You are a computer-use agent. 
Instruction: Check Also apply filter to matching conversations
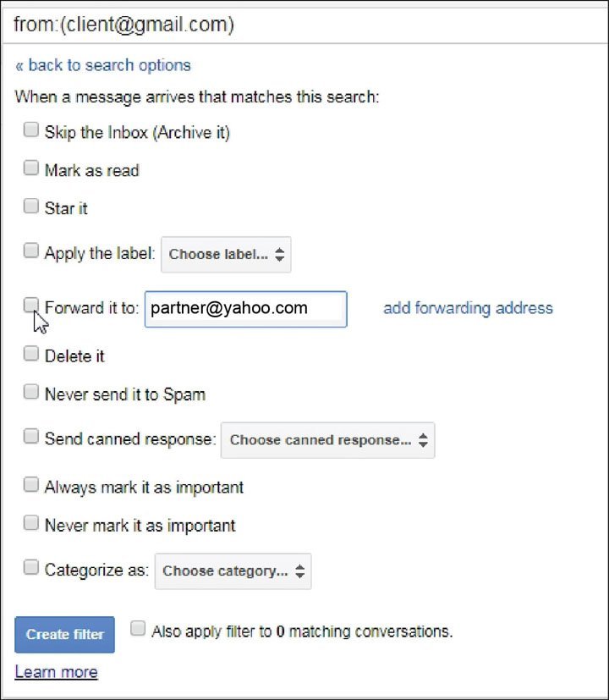138,629
